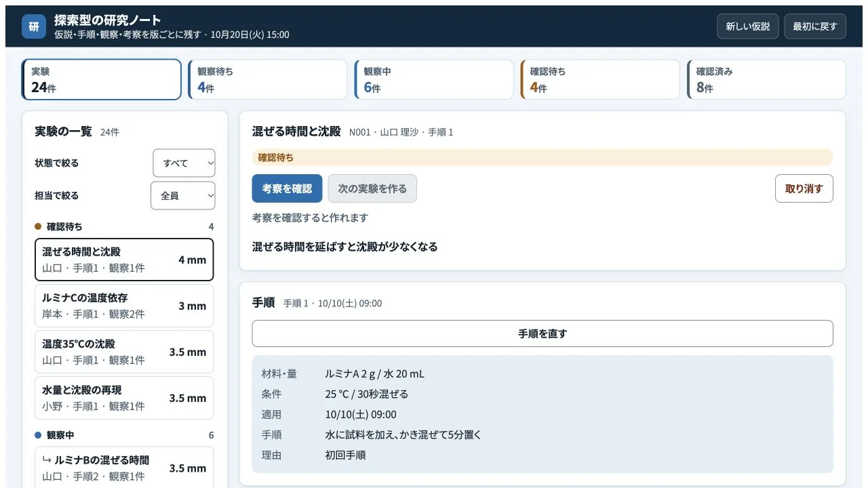The image size is (868, 488).
Task: Expand the 担当で絞る dropdown showing 全員
Action: coord(183,196)
